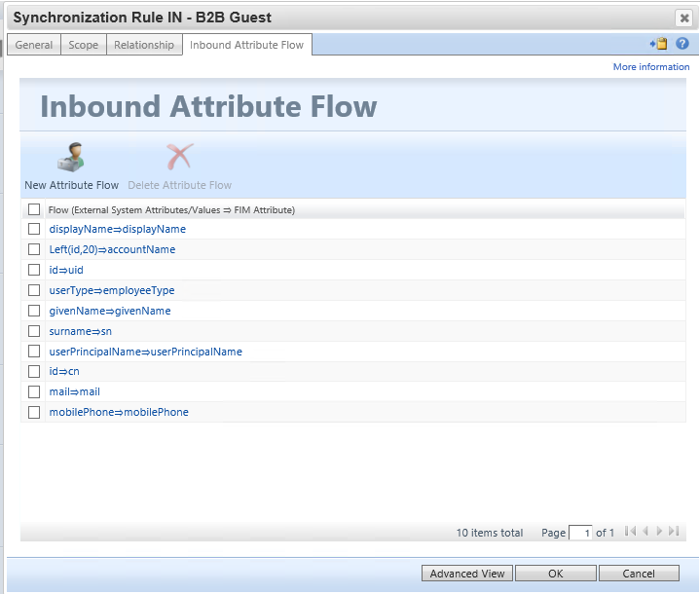
Task: Click the Advanced View button
Action: [x=467, y=574]
